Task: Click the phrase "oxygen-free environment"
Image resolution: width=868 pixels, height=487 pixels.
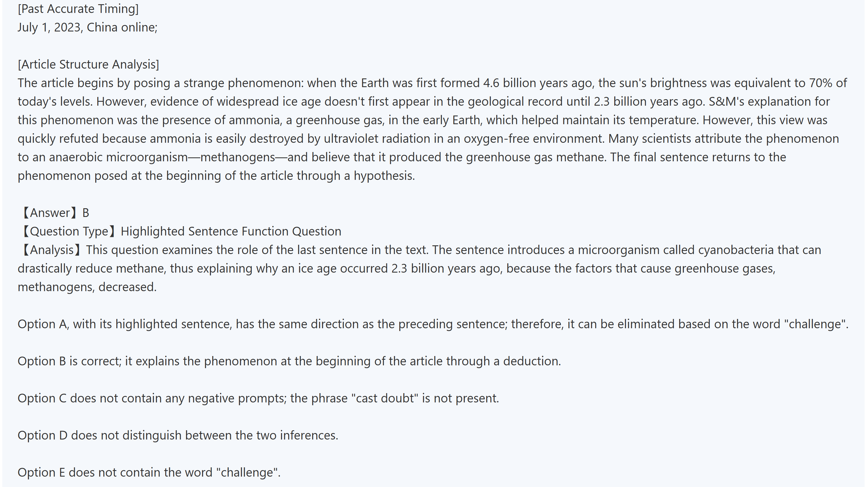Action: pyautogui.click(x=534, y=139)
